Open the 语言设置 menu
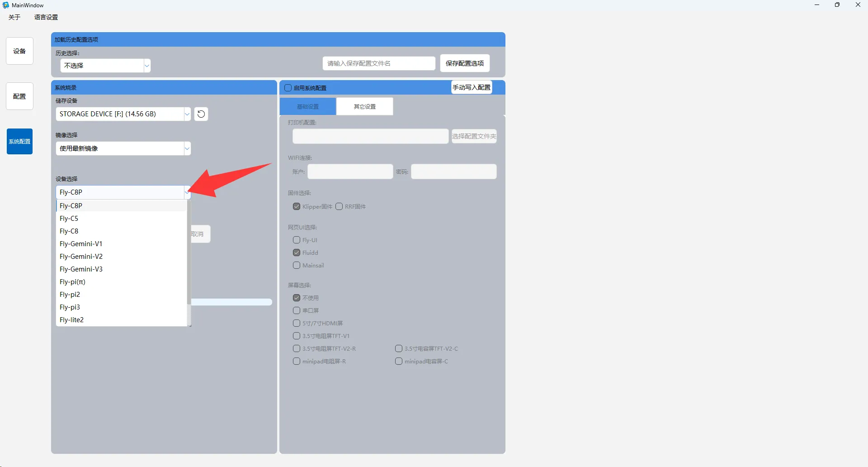868x467 pixels. pyautogui.click(x=46, y=17)
